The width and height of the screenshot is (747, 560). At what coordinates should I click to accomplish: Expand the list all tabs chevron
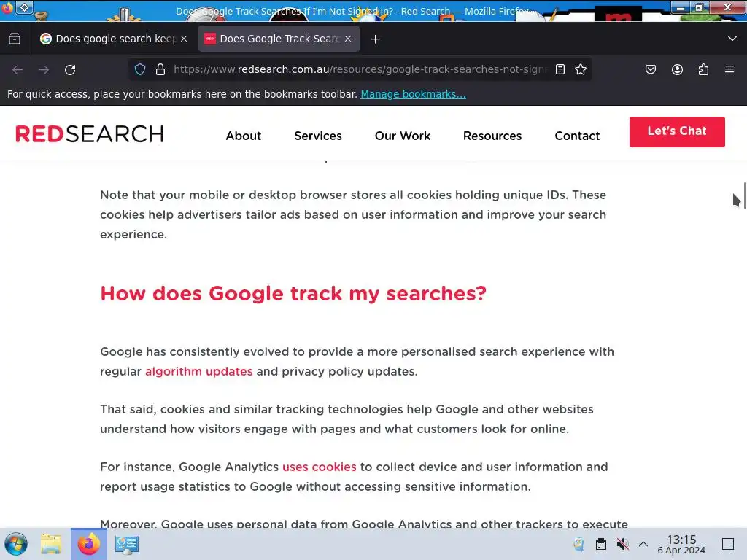[x=732, y=39]
